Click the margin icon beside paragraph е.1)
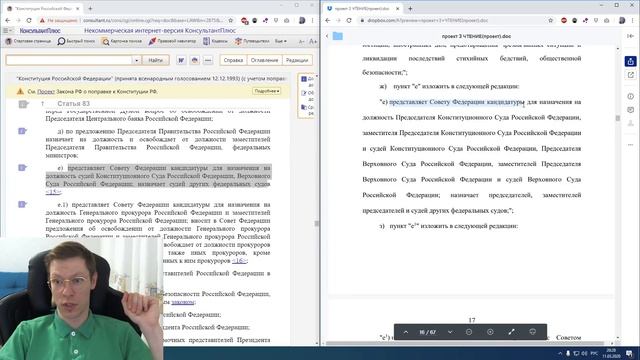Image resolution: width=640 pixels, height=360 pixels. coord(22,204)
